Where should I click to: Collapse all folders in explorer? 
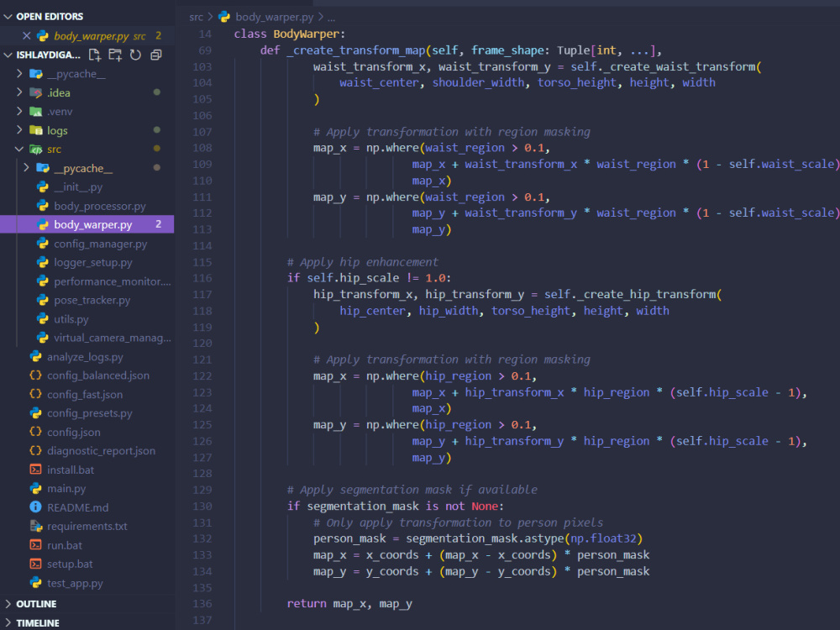(156, 55)
